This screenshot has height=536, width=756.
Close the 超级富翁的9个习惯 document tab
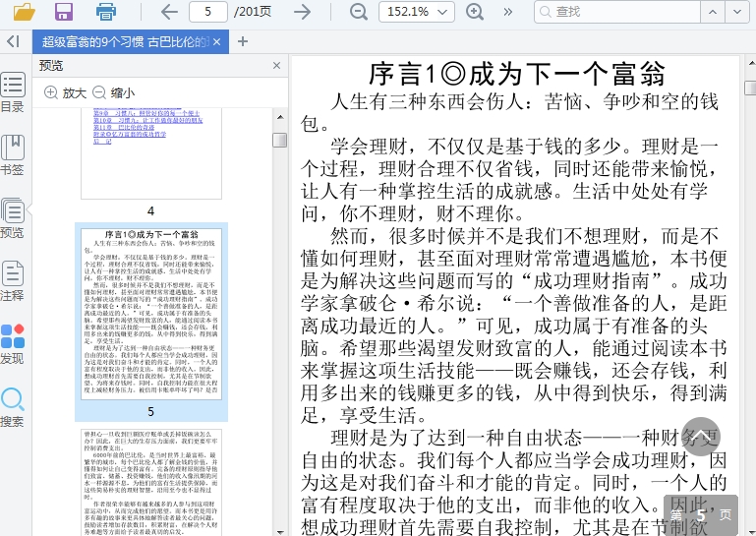(x=217, y=41)
